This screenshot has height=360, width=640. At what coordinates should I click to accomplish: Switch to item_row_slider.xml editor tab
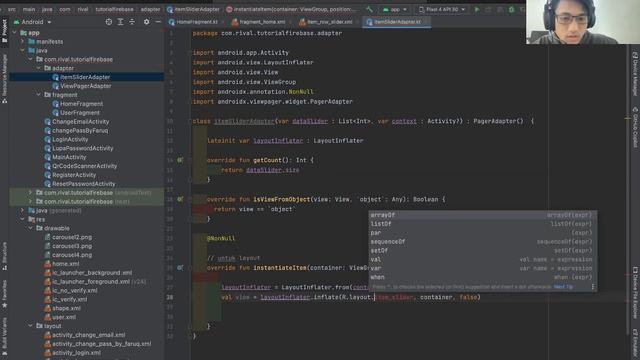(328, 22)
